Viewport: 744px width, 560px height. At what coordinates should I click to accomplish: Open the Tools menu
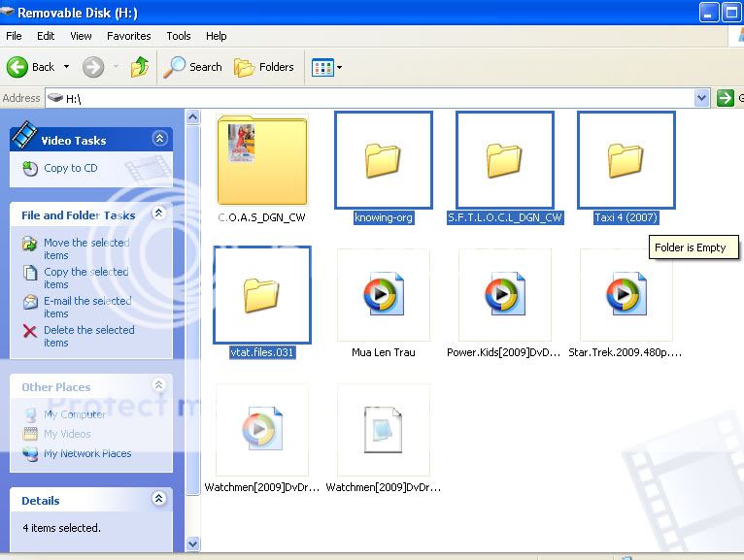(179, 36)
